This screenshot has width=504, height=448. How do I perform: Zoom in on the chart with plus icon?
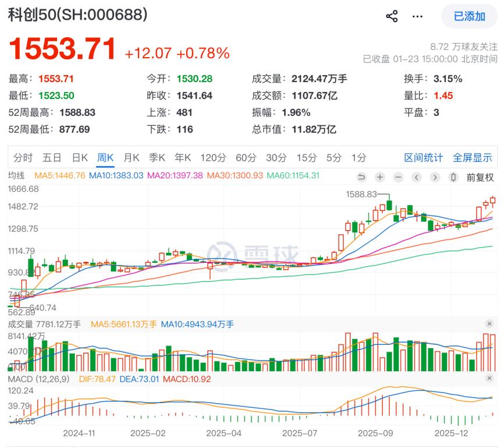coord(379,177)
